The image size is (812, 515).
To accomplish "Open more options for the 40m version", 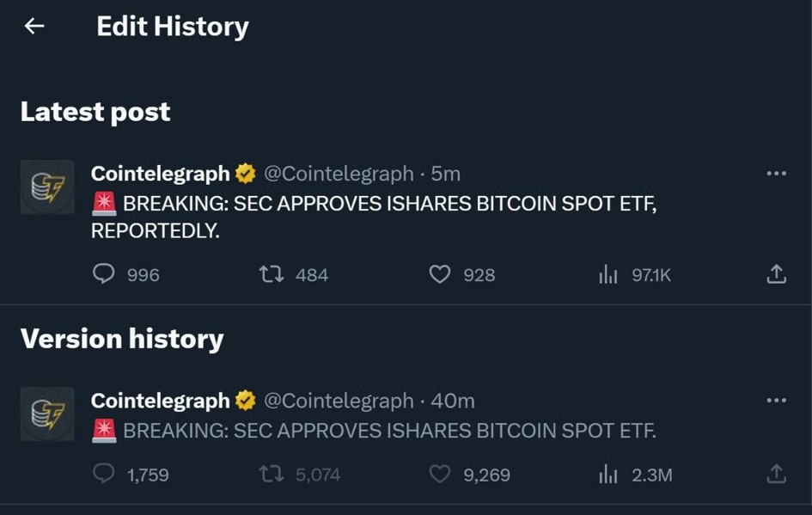I will point(776,401).
